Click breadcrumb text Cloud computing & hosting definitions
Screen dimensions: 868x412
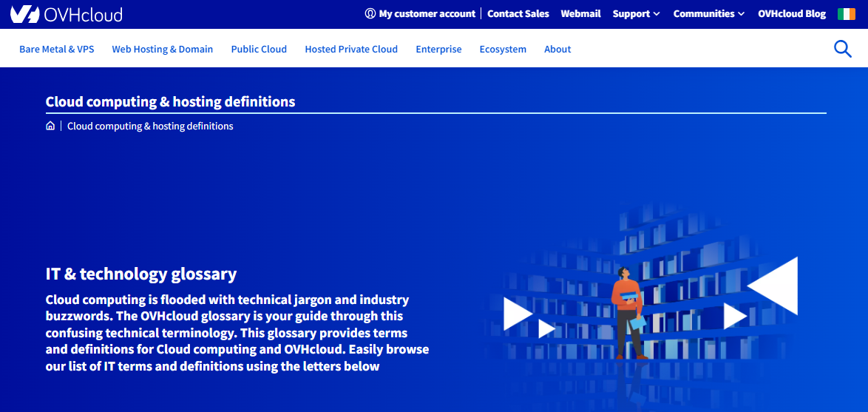coord(150,126)
